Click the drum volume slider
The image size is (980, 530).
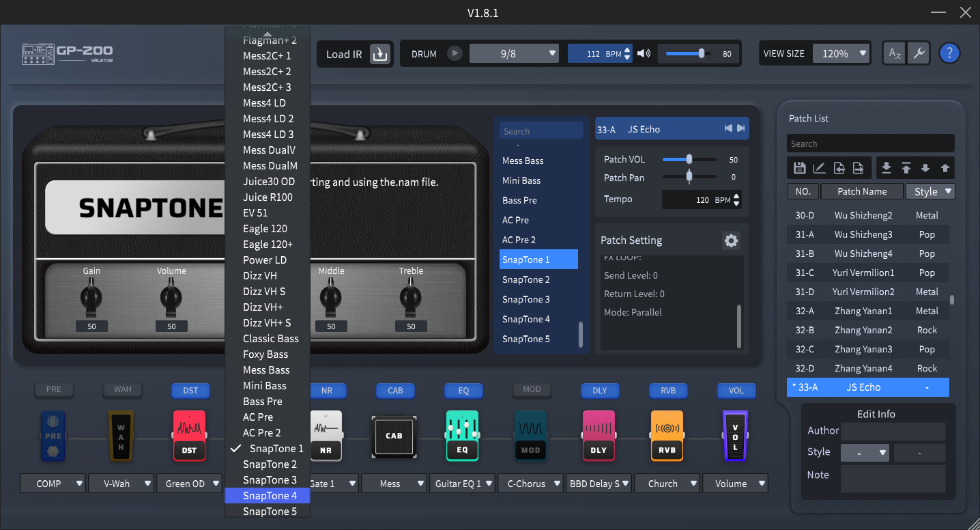[688, 54]
